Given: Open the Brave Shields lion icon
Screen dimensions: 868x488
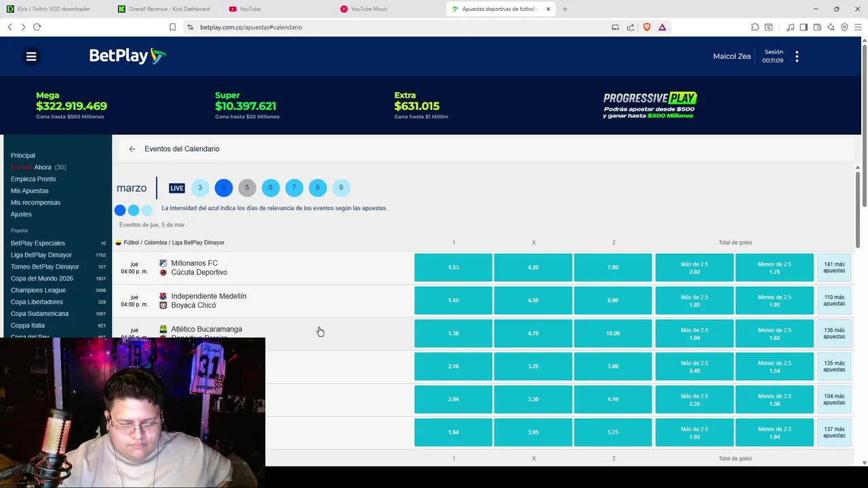Looking at the screenshot, I should pos(646,27).
